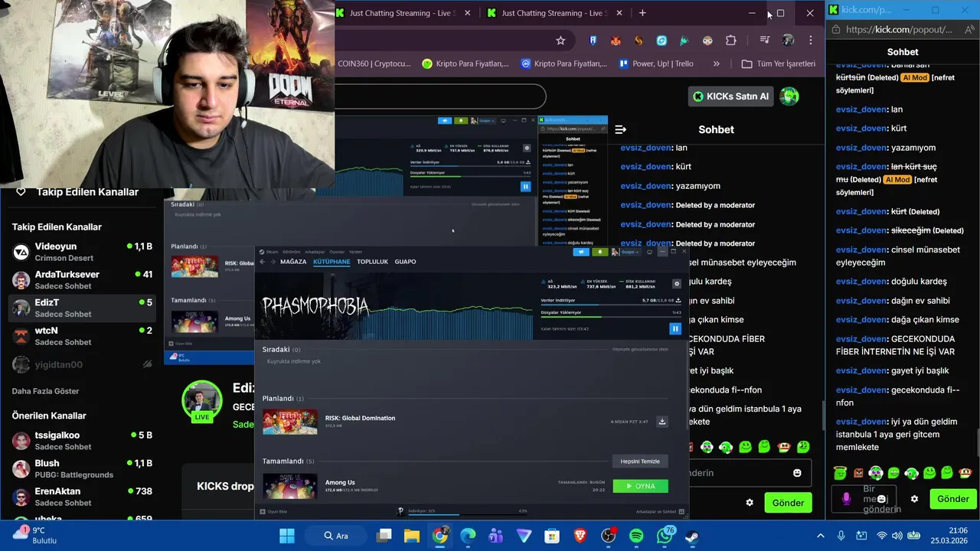Open File Explorer from taskbar
Screen dimensions: 980x551
pos(412,536)
